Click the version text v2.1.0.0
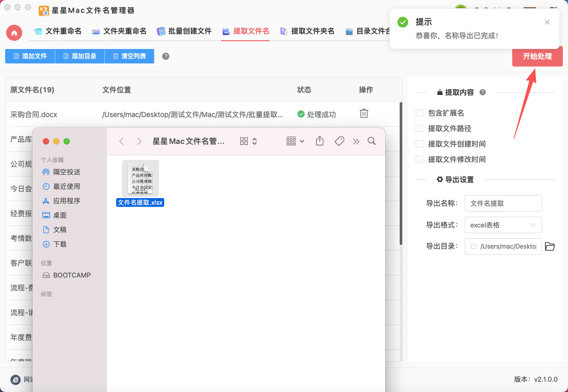Image resolution: width=568 pixels, height=392 pixels. click(x=546, y=379)
